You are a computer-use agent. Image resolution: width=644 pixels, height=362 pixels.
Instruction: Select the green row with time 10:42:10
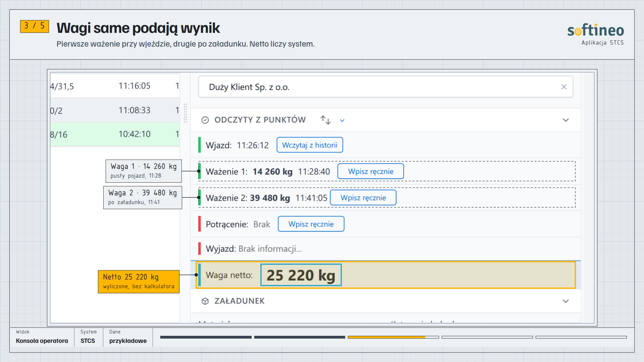(x=115, y=134)
